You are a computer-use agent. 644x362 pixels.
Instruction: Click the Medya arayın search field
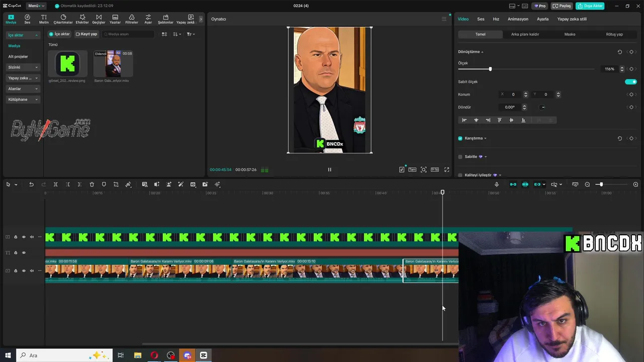coord(128,34)
